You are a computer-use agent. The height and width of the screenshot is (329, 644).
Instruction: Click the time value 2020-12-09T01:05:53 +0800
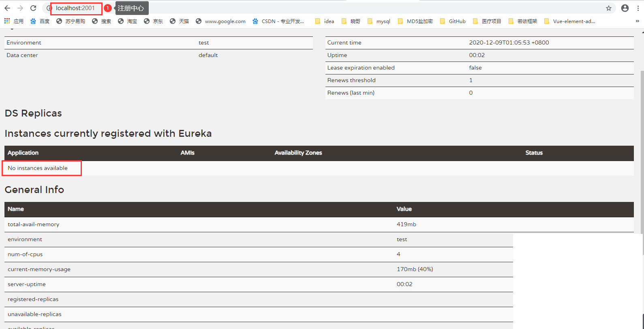click(x=509, y=42)
